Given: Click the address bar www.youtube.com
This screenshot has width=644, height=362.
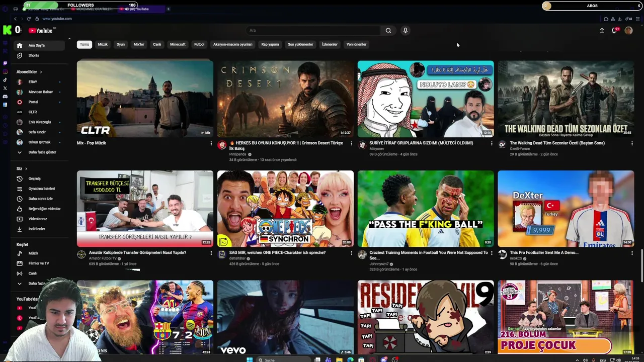Looking at the screenshot, I should click(x=57, y=19).
